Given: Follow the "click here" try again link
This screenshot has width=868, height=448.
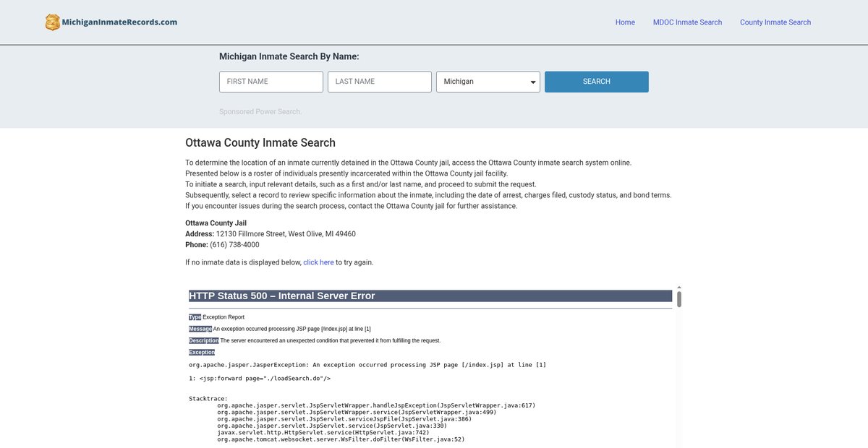Looking at the screenshot, I should point(318,262).
